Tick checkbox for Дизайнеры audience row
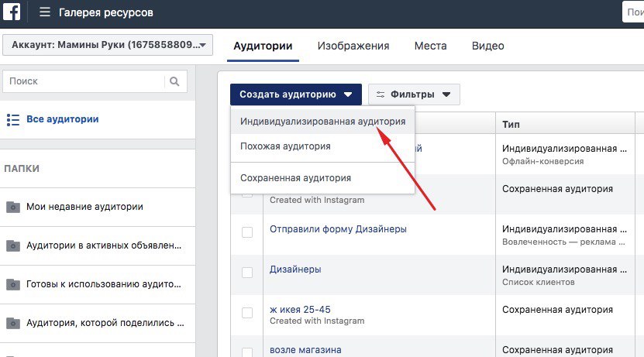Viewport: 644px width, 357px height. (x=247, y=273)
